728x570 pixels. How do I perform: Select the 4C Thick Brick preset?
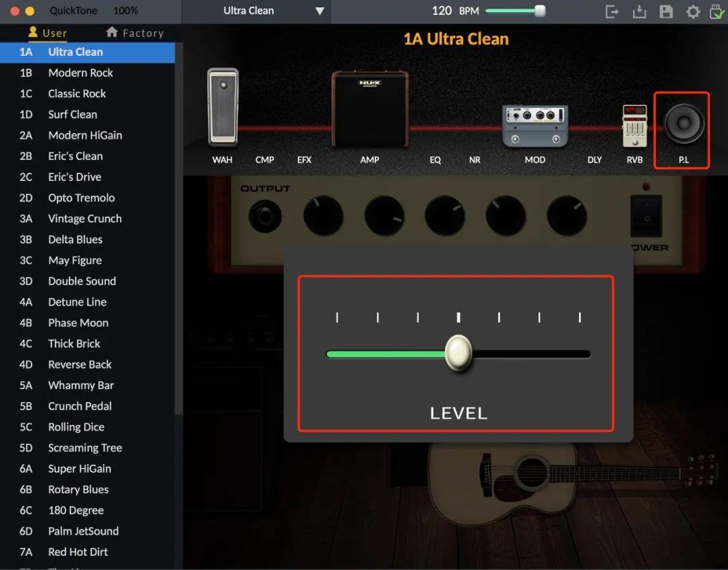(x=87, y=344)
